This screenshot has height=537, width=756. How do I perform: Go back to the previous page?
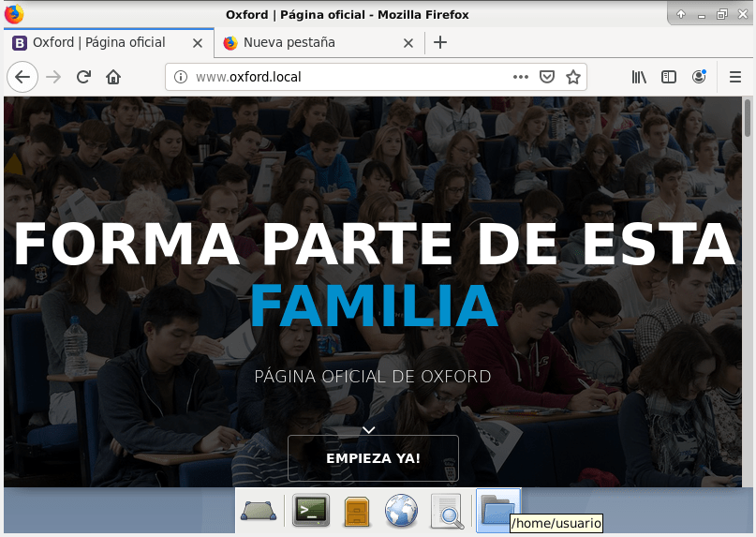coord(22,77)
